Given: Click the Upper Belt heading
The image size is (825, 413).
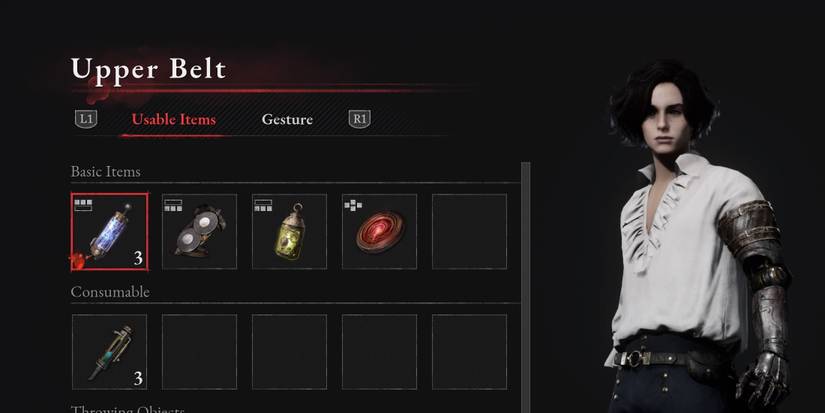Looking at the screenshot, I should (148, 69).
